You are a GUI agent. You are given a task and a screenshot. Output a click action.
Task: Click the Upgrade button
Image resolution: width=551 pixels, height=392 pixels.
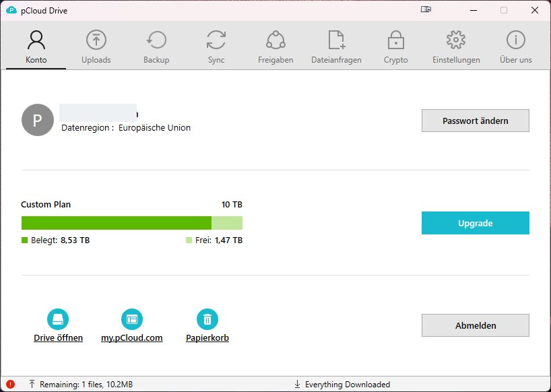point(475,223)
